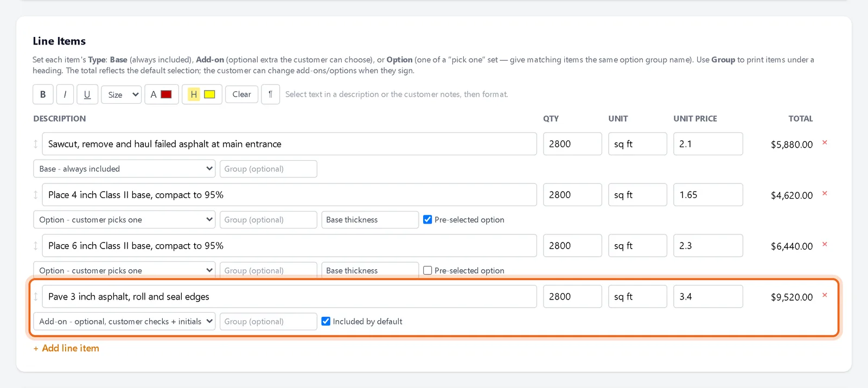Open type dropdown for 4 inch base row
This screenshot has height=388, width=868.
124,220
